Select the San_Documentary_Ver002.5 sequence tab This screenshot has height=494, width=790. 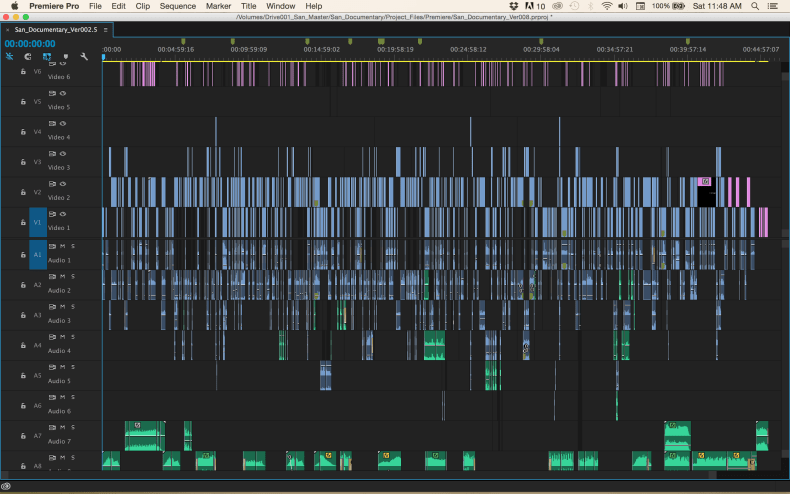pos(52,29)
